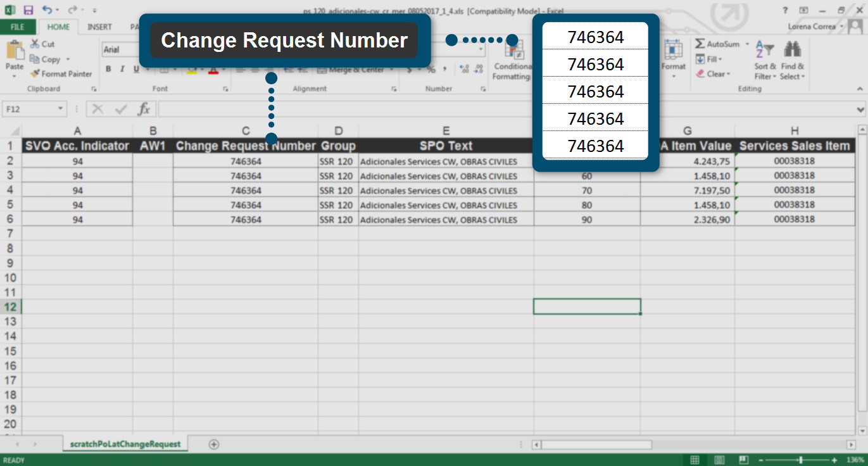Click the Undo arrow icon

click(47, 10)
